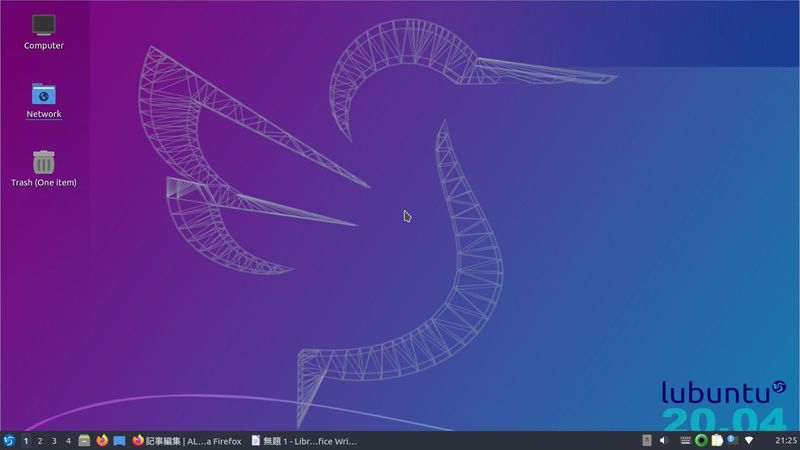
Task: Open the Wi-Fi network tray icon
Action: pos(749,440)
